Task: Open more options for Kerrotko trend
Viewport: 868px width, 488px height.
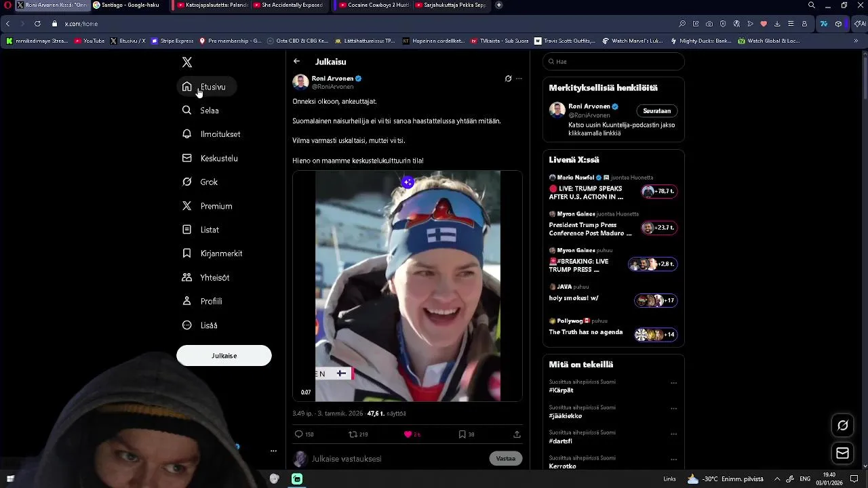Action: [673, 460]
